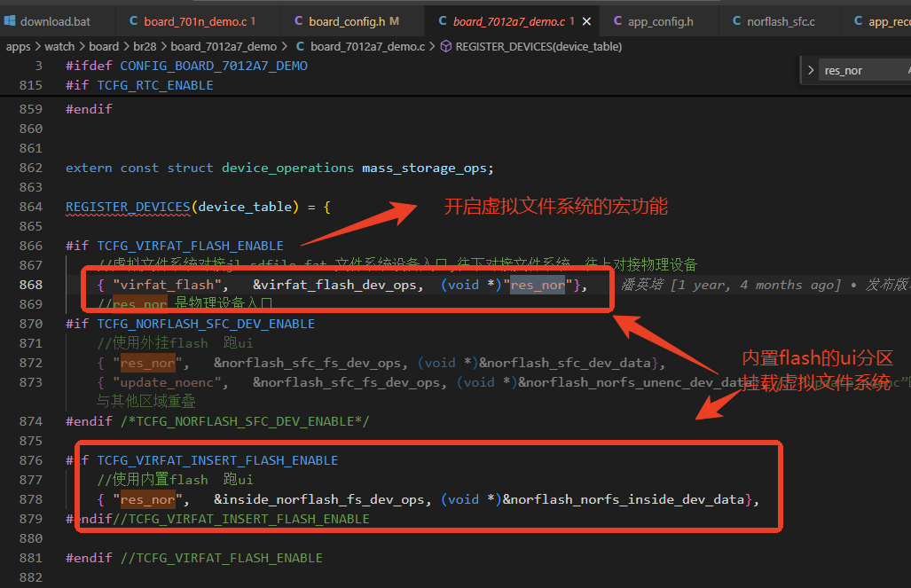The height and width of the screenshot is (588, 911).
Task: Click TCFG_NORFLASH_SFC_DEV_ENABLE on line 870
Action: coord(207,324)
